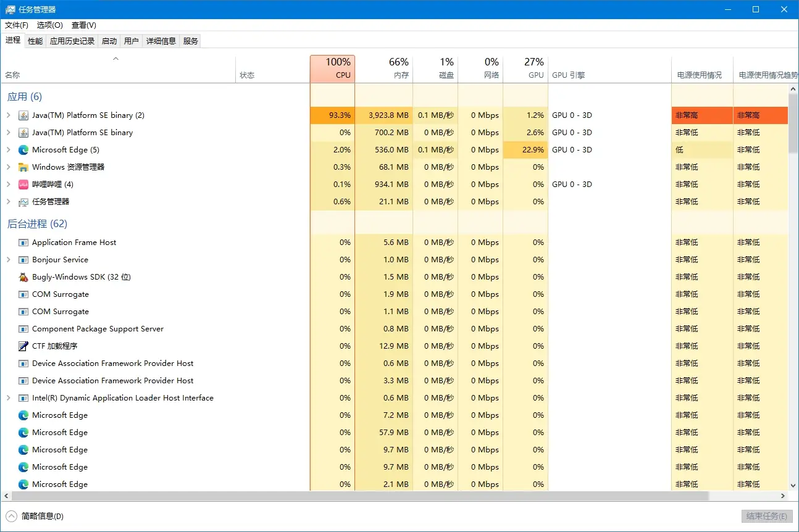Click the horizontal scrollbar left arrow
The height and width of the screenshot is (532, 799).
tap(6, 496)
